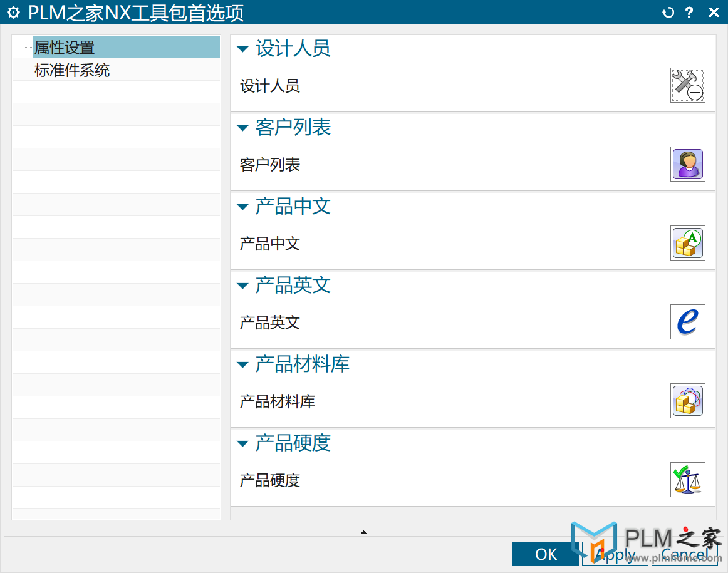Select 属性设置 in the left tree
728x573 pixels.
(x=126, y=48)
